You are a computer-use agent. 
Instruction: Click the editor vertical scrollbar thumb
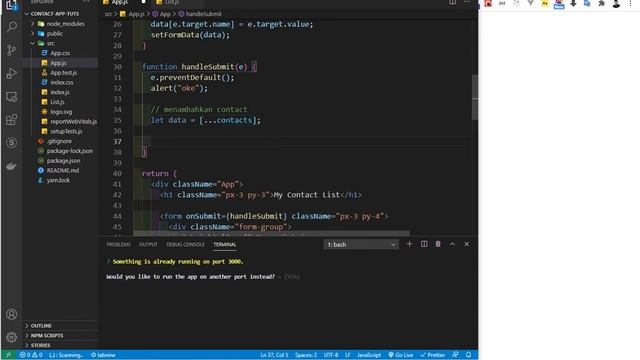pyautogui.click(x=475, y=98)
